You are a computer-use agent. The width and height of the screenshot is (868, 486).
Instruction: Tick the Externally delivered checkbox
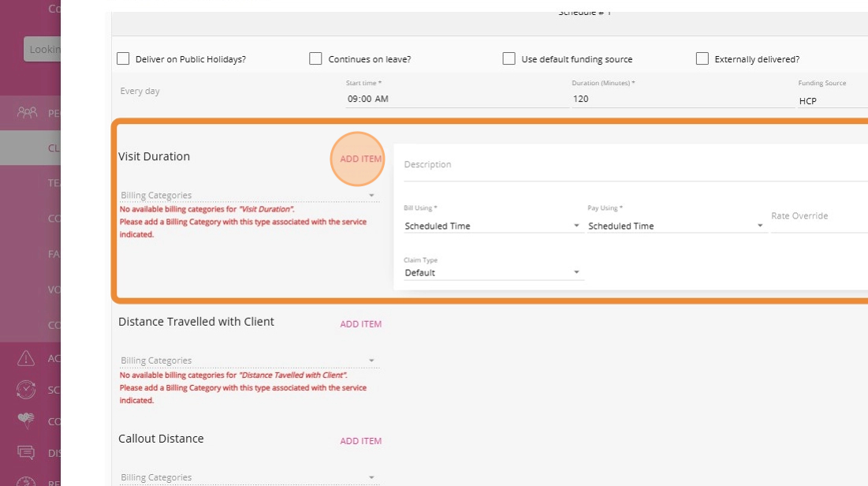[x=702, y=59]
